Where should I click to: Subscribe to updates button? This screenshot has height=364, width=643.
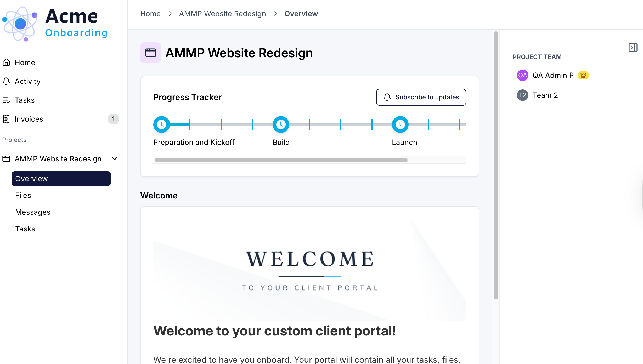tap(421, 97)
